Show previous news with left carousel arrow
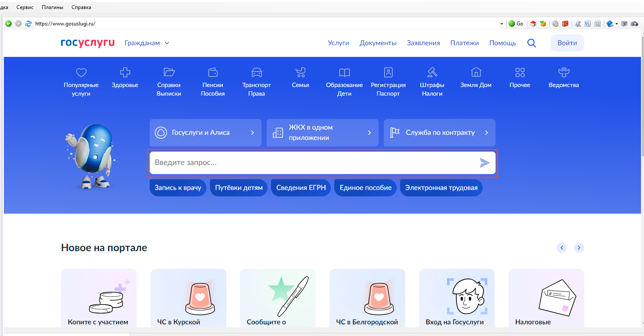Image resolution: width=644 pixels, height=336 pixels. 562,248
